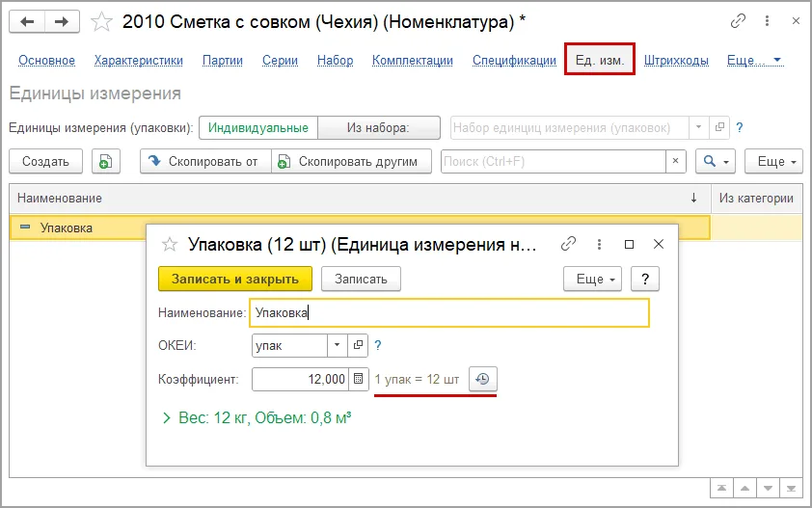Open the Основное tab

(46, 61)
